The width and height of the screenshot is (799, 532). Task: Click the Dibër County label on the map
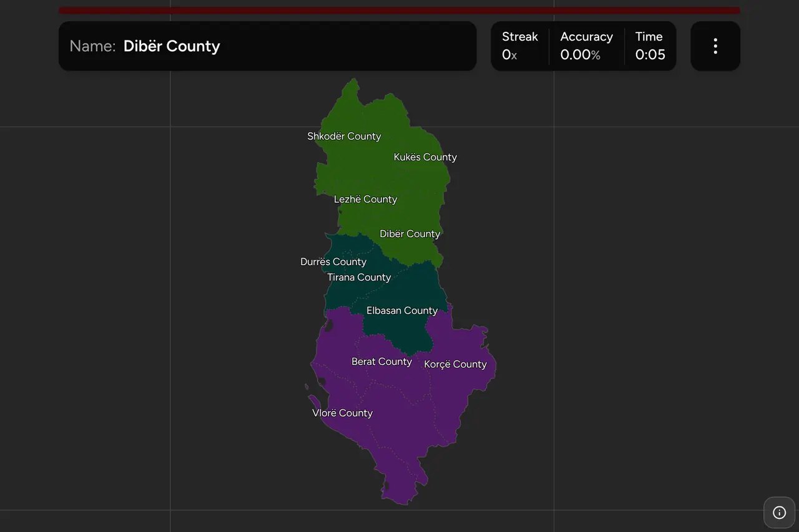(x=410, y=234)
